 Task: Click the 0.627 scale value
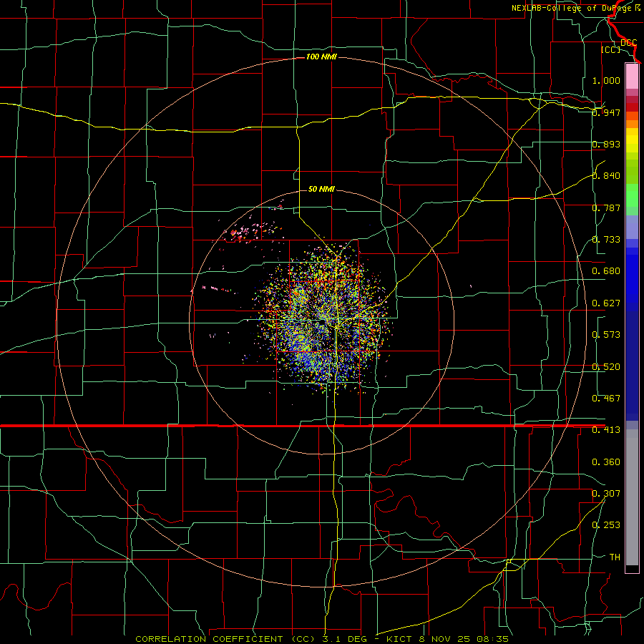606,303
